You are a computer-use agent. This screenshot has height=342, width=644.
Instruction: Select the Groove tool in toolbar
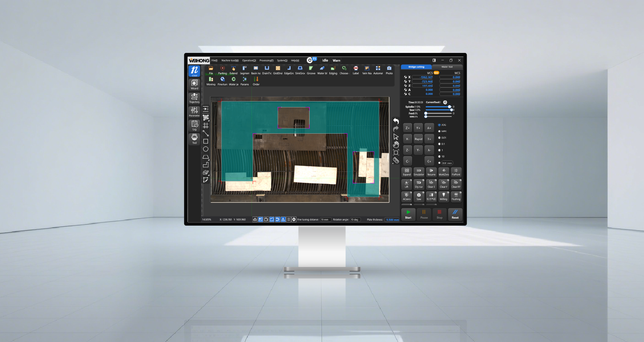[311, 69]
